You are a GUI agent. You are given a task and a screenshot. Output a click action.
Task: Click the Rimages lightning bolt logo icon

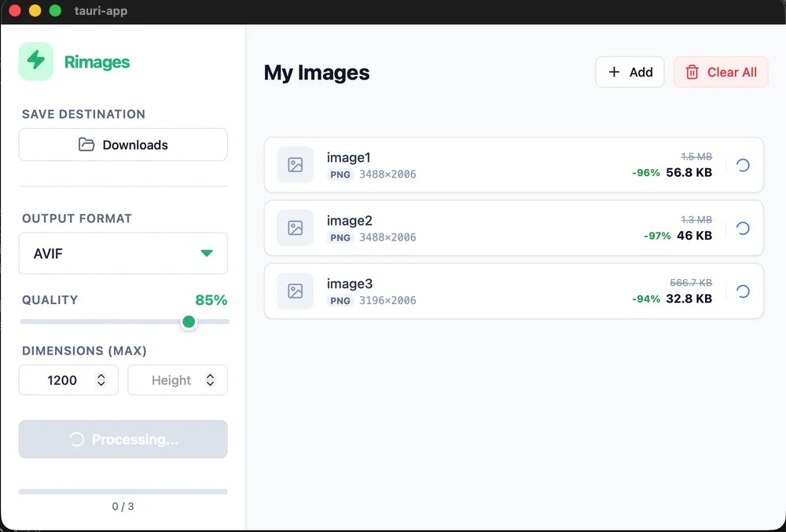click(35, 61)
